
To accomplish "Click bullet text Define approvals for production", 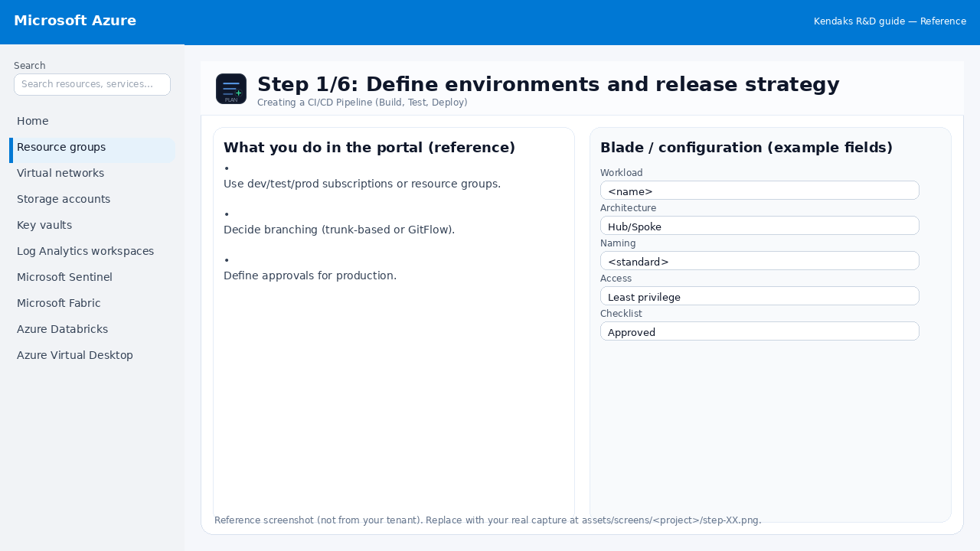I will [310, 275].
